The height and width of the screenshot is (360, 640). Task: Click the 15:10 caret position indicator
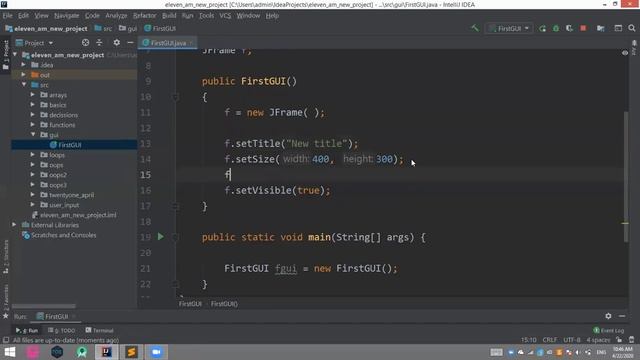529,340
